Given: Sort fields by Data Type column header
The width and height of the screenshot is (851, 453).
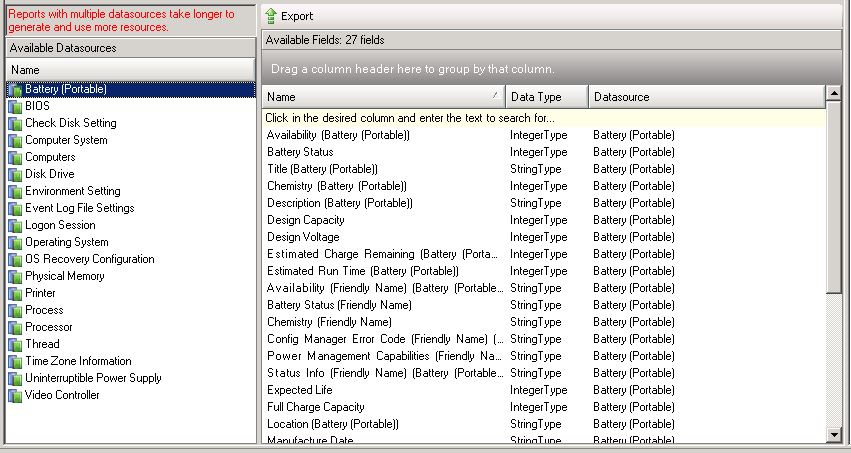Looking at the screenshot, I should [547, 97].
